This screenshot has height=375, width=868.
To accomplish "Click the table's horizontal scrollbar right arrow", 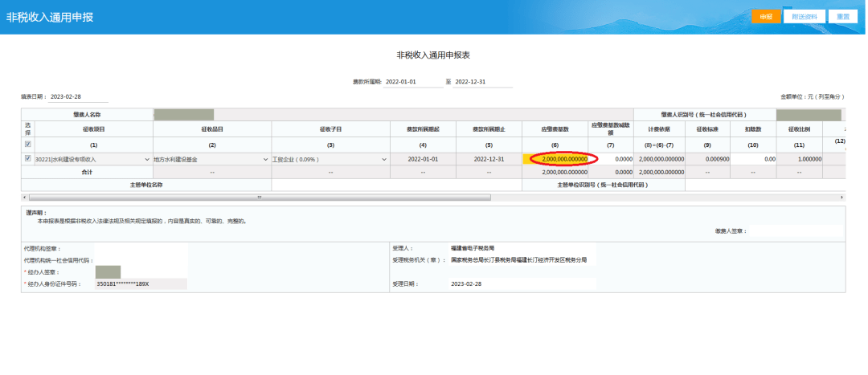I will [x=841, y=197].
